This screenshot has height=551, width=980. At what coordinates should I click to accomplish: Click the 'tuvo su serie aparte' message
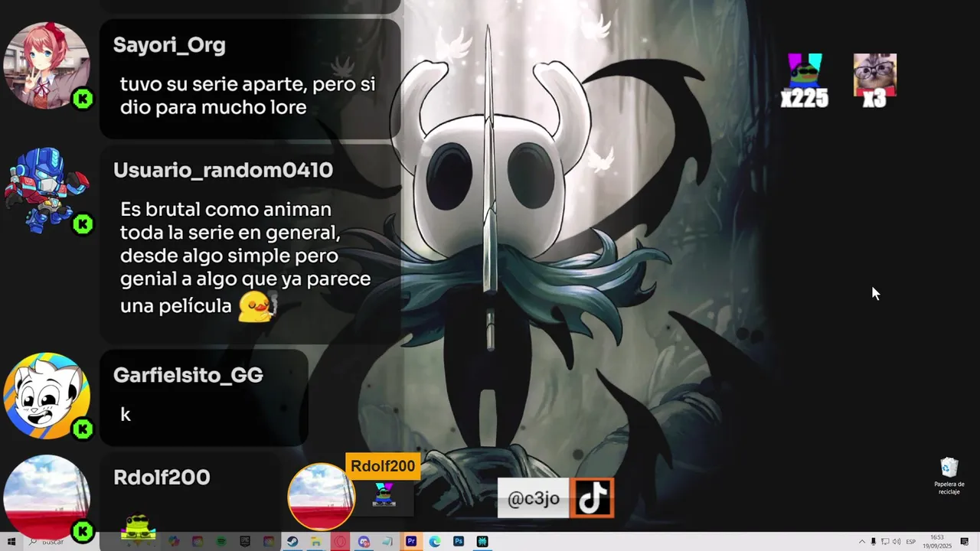click(x=248, y=96)
